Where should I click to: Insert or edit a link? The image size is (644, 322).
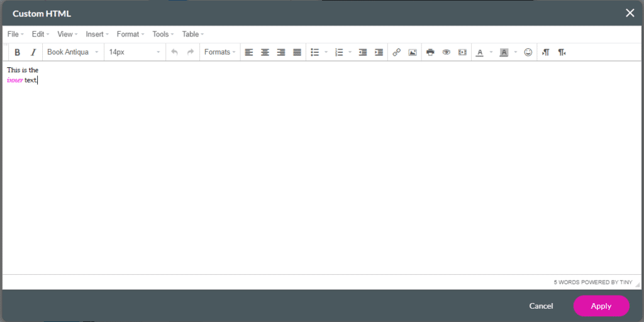tap(396, 52)
